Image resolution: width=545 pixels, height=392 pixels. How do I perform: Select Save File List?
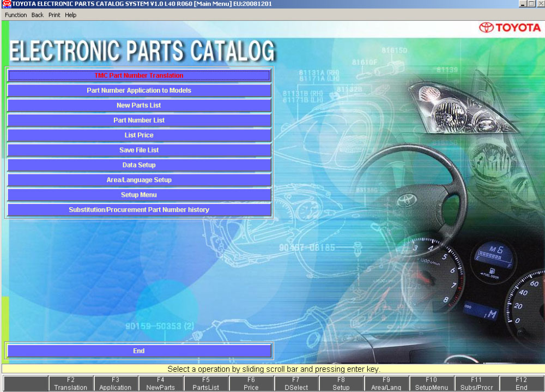pos(139,150)
